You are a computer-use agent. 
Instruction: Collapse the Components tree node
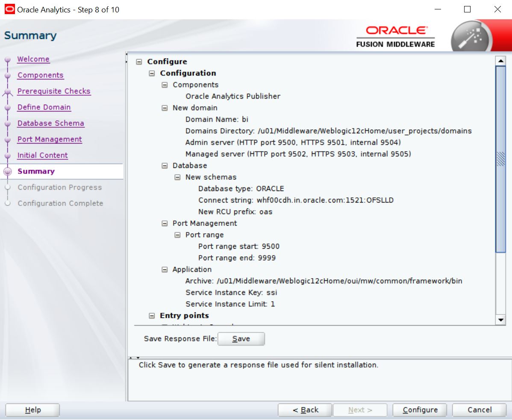click(165, 85)
